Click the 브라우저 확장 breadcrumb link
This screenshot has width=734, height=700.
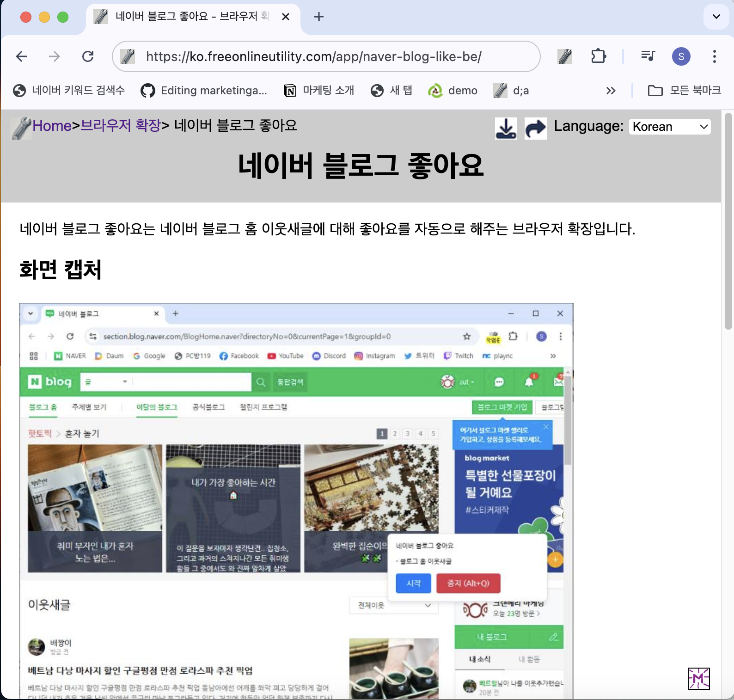coord(121,125)
